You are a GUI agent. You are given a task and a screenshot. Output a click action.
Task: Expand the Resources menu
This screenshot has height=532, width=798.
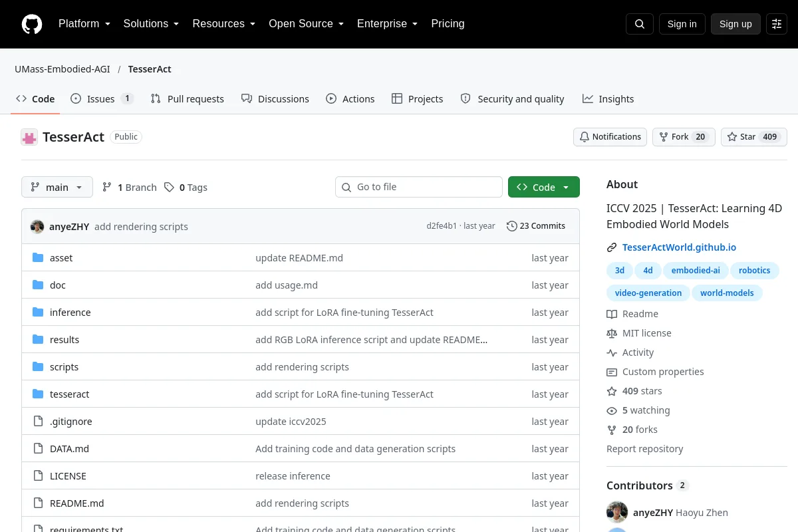pos(224,24)
